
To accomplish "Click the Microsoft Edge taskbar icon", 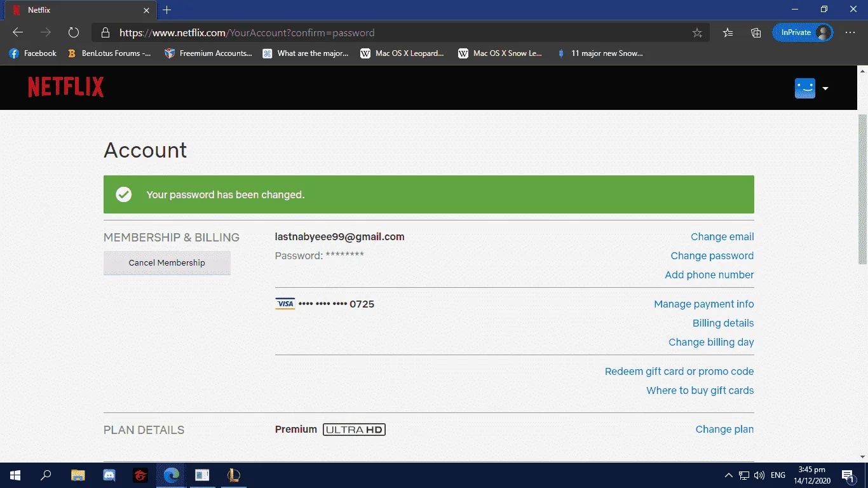I will (x=171, y=475).
